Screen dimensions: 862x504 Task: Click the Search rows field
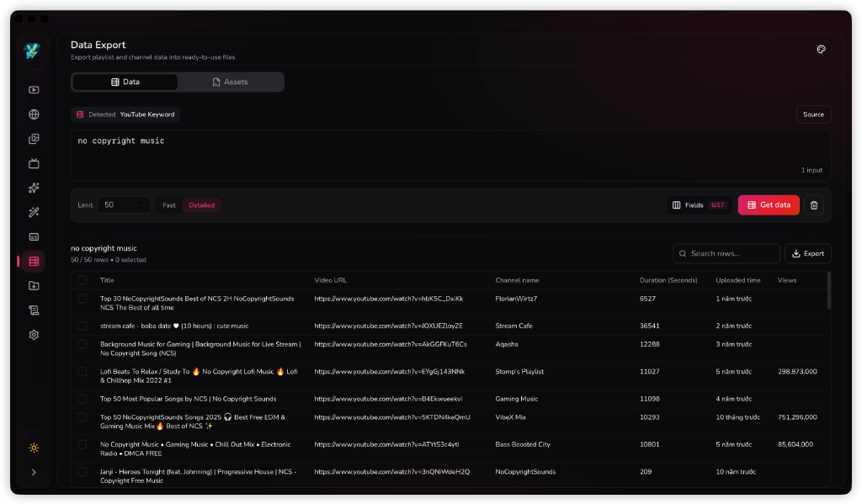tap(726, 253)
